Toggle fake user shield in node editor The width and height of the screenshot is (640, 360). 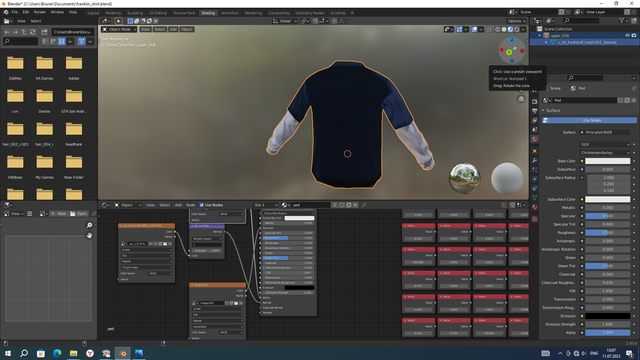(x=342, y=205)
